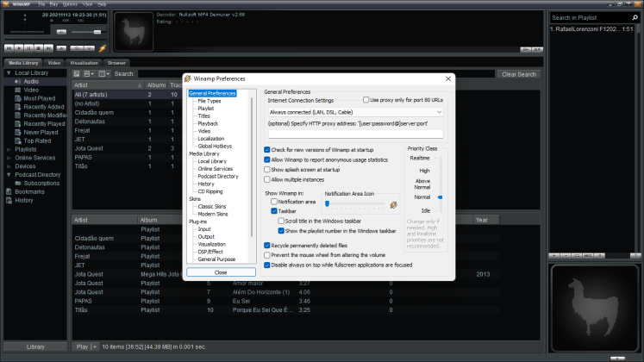Click the playlist Select button
Viewport: 644px width, 362px height.
(x=577, y=256)
